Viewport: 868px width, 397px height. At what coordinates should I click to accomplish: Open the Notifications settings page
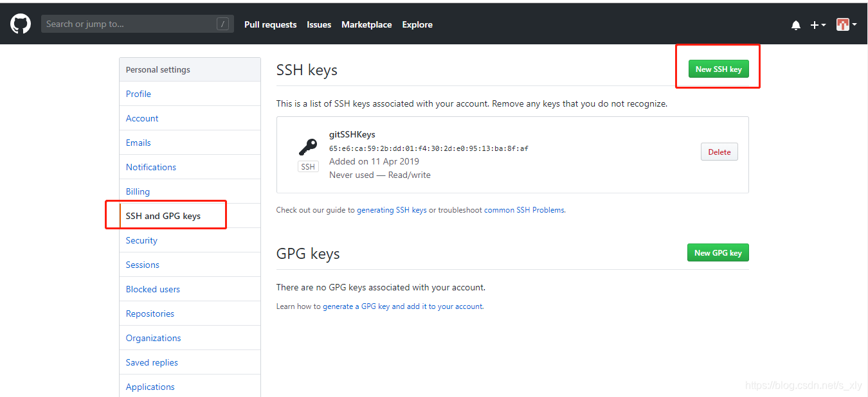click(x=190, y=167)
